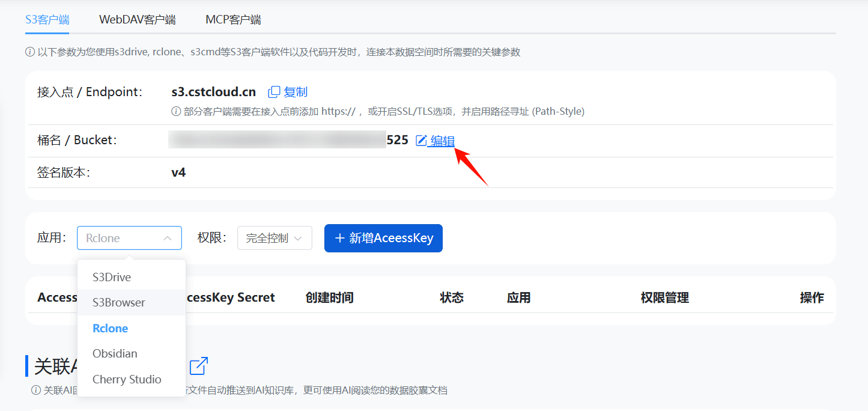Click the pencil edit icon next to bucket name
Viewport: 868px width, 411px height.
pyautogui.click(x=422, y=141)
